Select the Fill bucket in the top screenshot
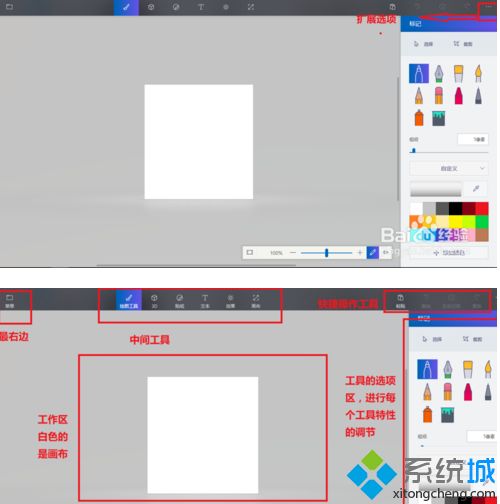The image size is (500, 504). [439, 118]
